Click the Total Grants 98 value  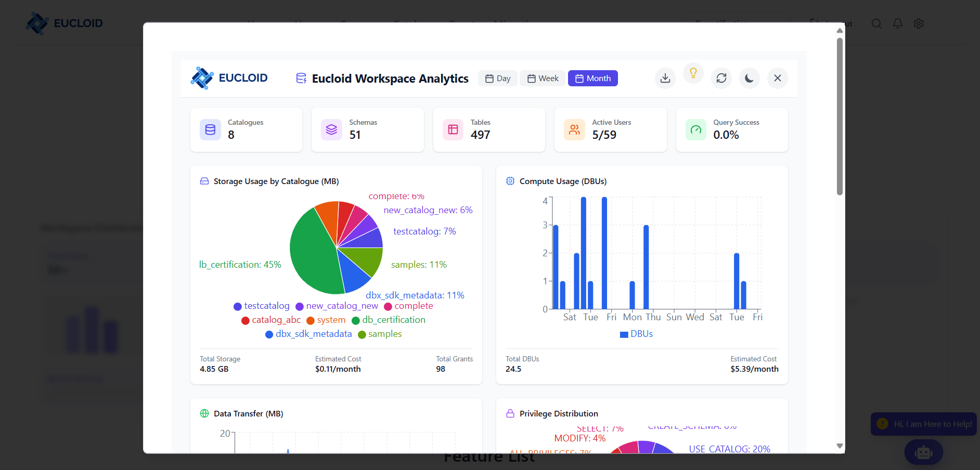(441, 369)
